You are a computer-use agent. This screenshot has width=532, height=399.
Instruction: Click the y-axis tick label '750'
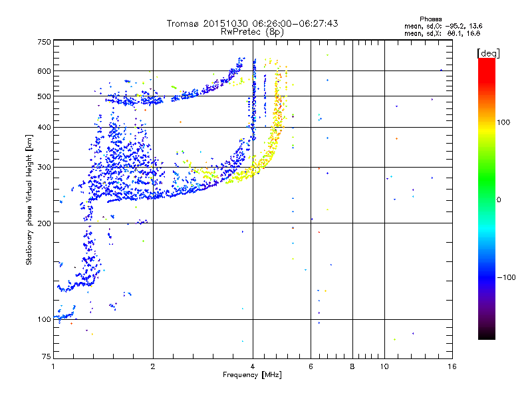pos(44,42)
